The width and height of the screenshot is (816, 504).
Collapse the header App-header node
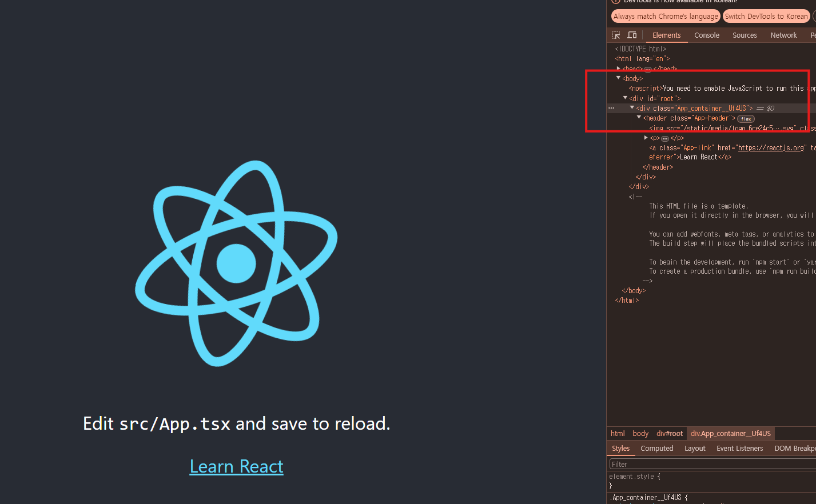click(639, 117)
